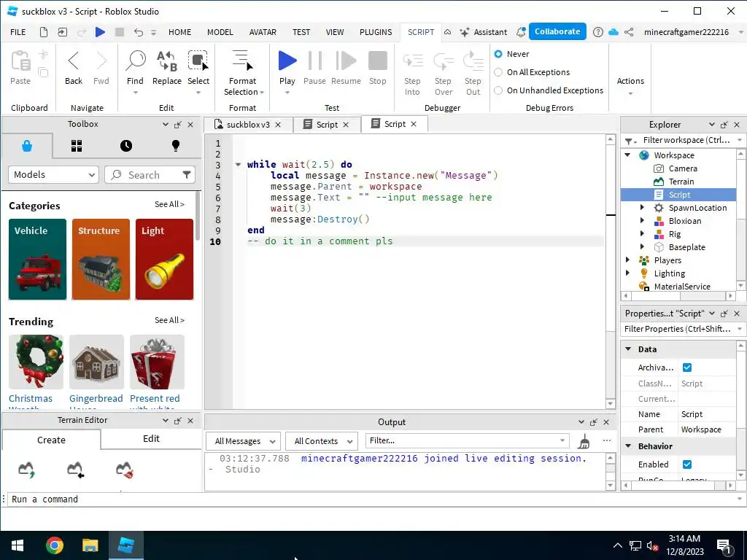Open the Vehicle category card

click(x=38, y=260)
